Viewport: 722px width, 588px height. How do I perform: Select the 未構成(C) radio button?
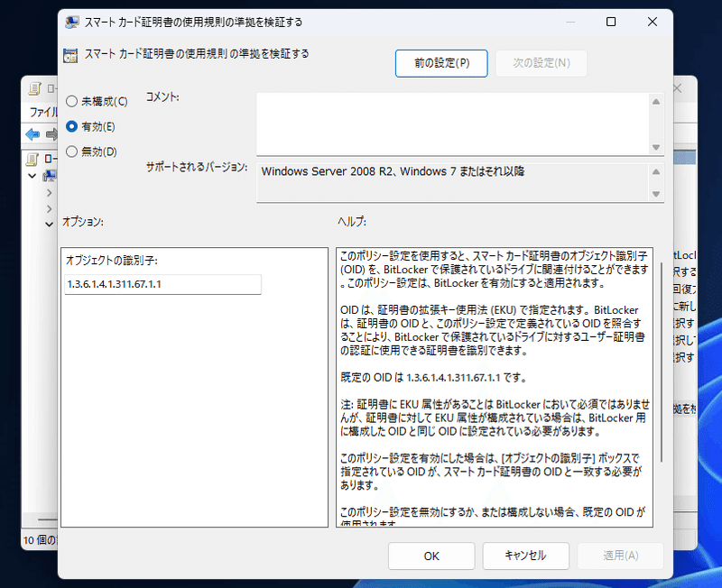[x=71, y=101]
